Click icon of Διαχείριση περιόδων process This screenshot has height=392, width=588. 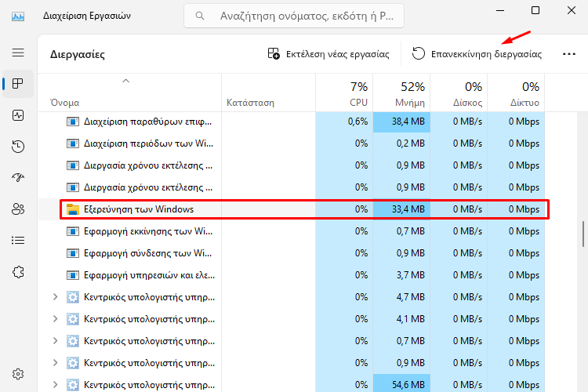tap(73, 143)
